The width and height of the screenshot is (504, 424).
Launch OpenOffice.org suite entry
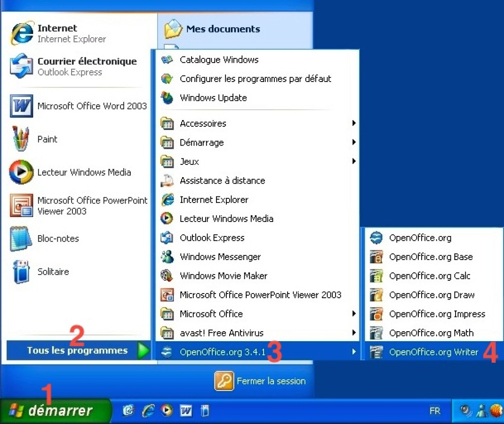pos(434,238)
